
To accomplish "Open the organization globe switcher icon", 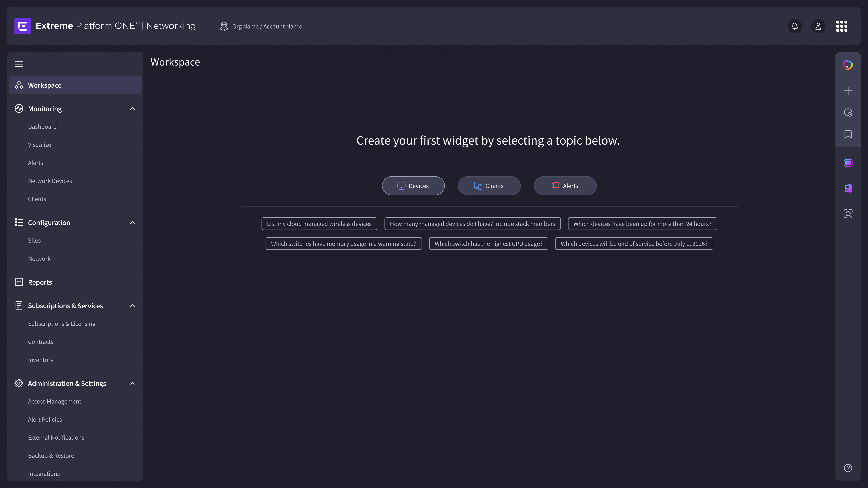I will (x=224, y=26).
